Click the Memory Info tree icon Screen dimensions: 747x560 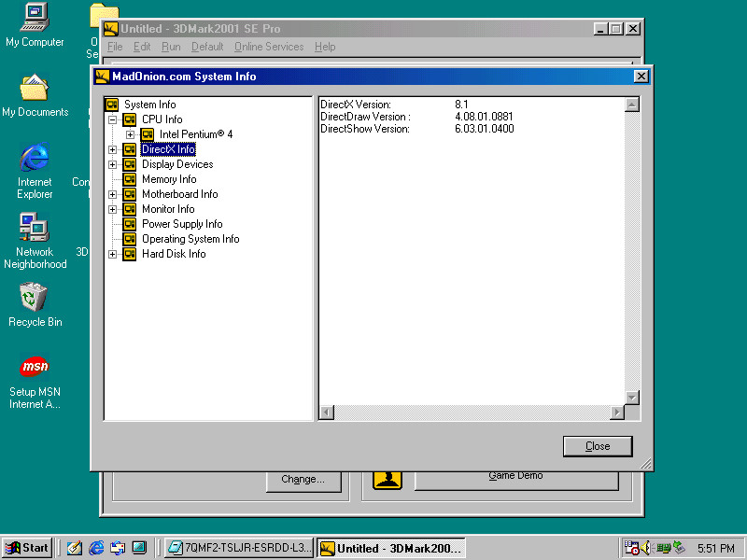pyautogui.click(x=130, y=179)
